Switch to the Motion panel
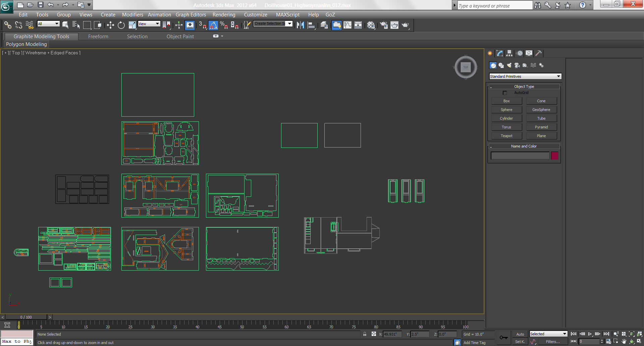The image size is (644, 346). 520,53
